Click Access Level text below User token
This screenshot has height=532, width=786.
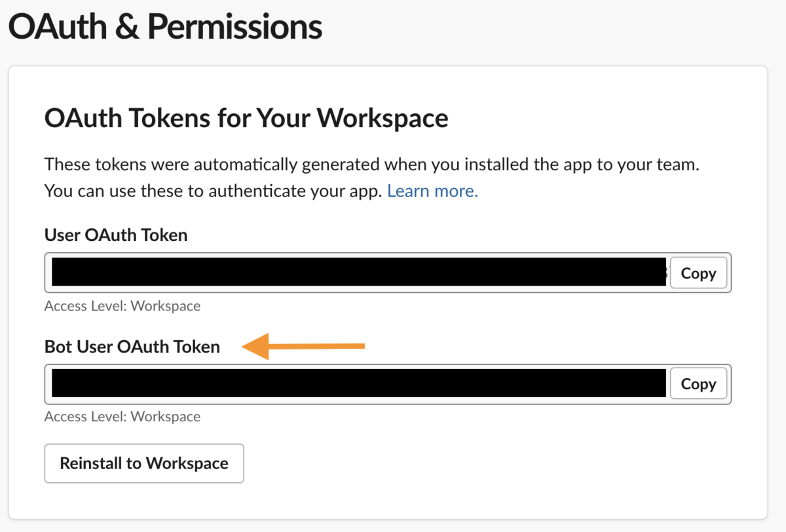(122, 306)
